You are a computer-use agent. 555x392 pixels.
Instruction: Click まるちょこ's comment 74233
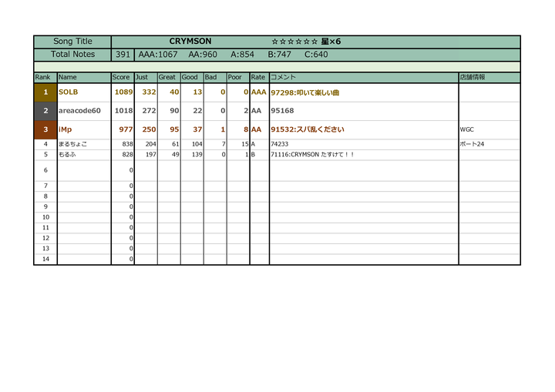[279, 144]
